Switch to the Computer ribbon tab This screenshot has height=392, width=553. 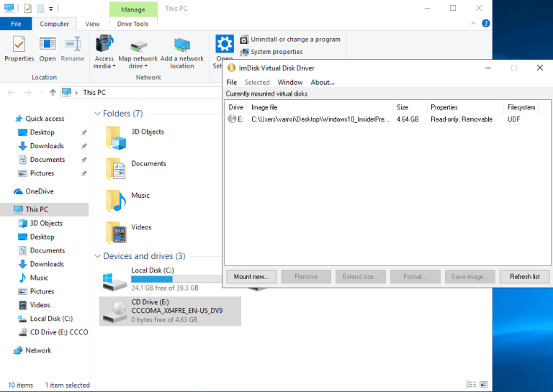point(54,24)
